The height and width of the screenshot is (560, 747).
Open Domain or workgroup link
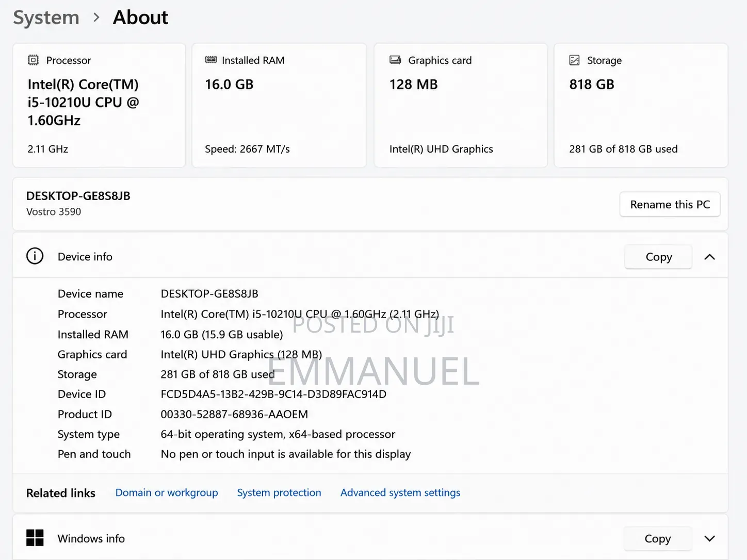tap(167, 492)
